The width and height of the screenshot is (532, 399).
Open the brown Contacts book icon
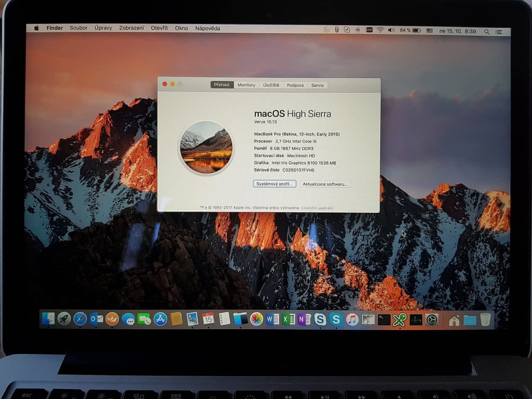point(176,319)
